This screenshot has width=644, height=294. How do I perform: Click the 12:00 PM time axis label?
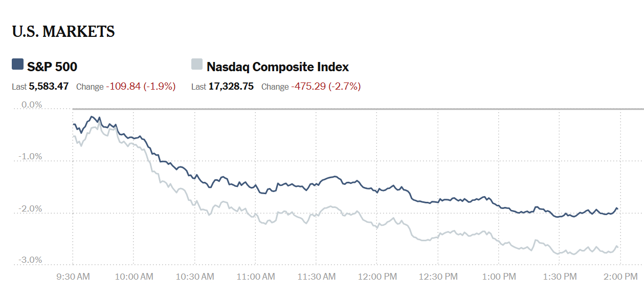(377, 277)
